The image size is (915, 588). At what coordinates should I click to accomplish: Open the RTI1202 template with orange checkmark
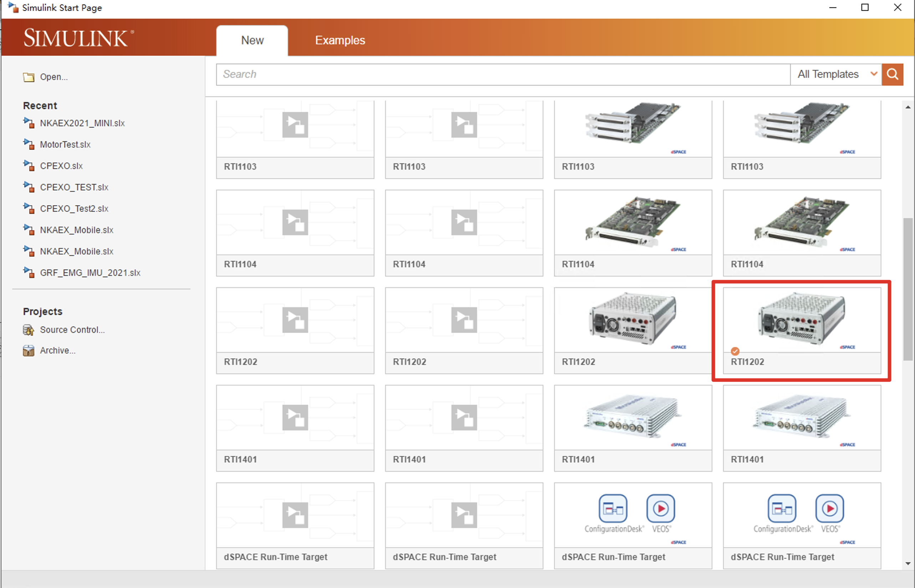pos(802,330)
